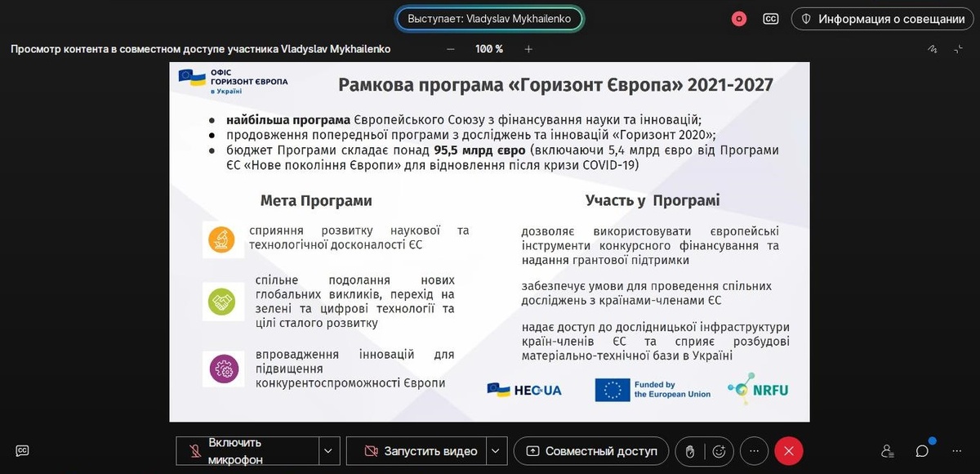Open the participants panel icon
Screen dimensions: 980x474
[x=888, y=451]
